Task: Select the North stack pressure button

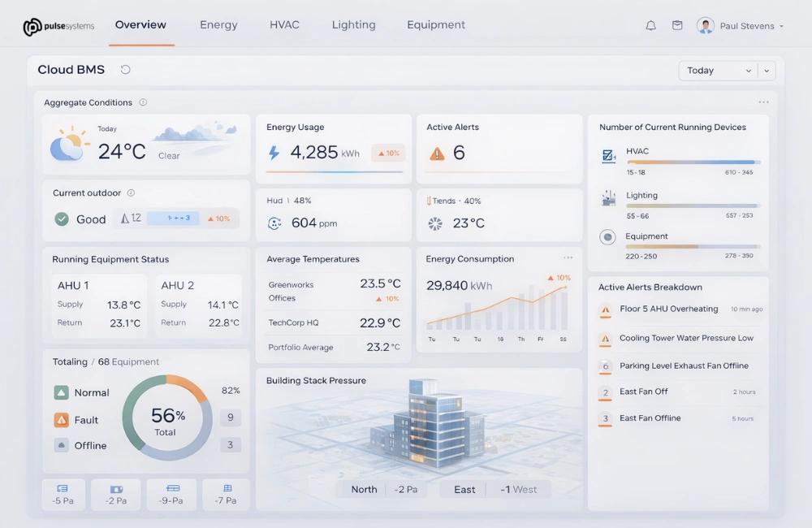Action: click(364, 489)
